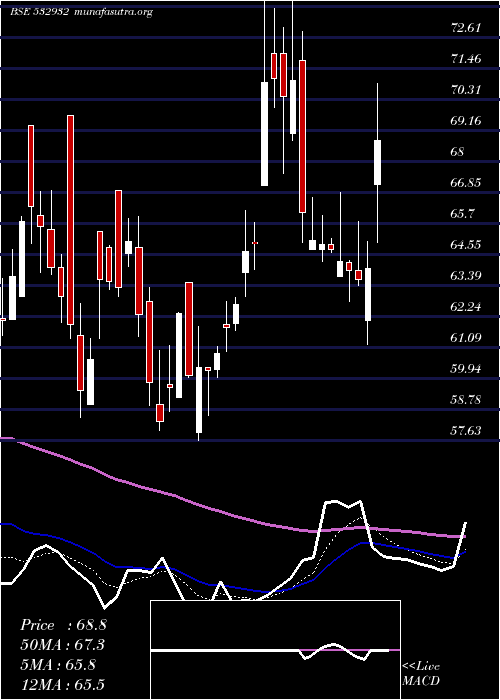Click the 68 price axis label

click(x=458, y=152)
